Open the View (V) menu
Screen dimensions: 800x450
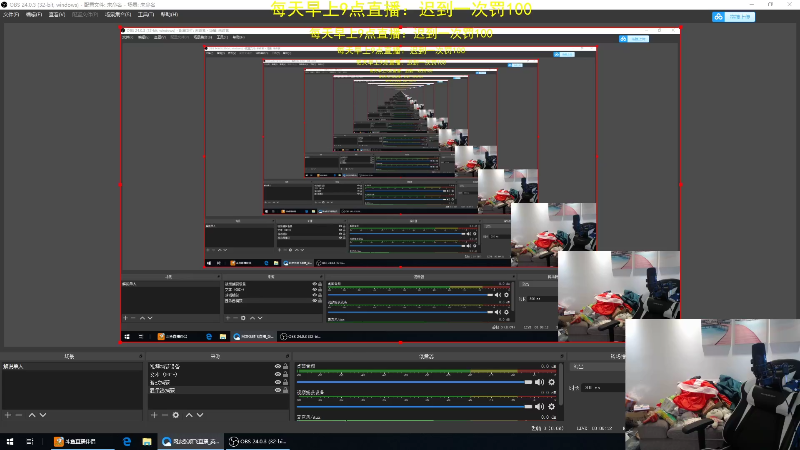[x=57, y=15]
